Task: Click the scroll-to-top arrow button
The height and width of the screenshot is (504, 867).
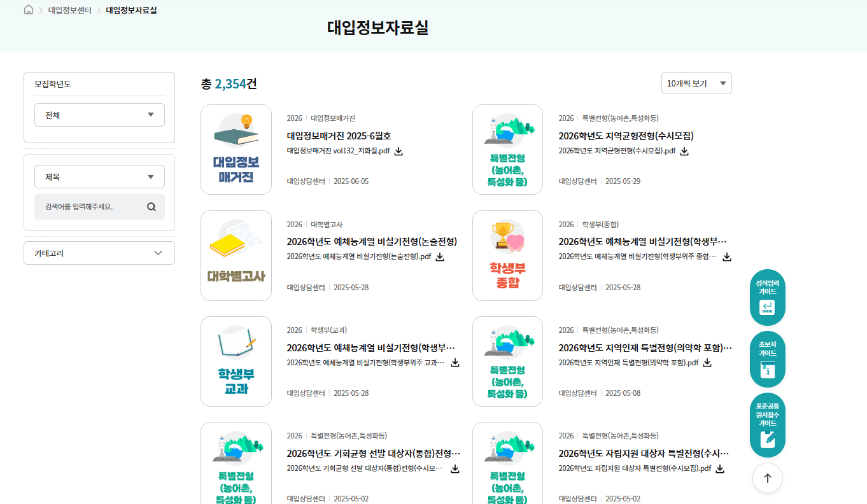Action: 767,478
